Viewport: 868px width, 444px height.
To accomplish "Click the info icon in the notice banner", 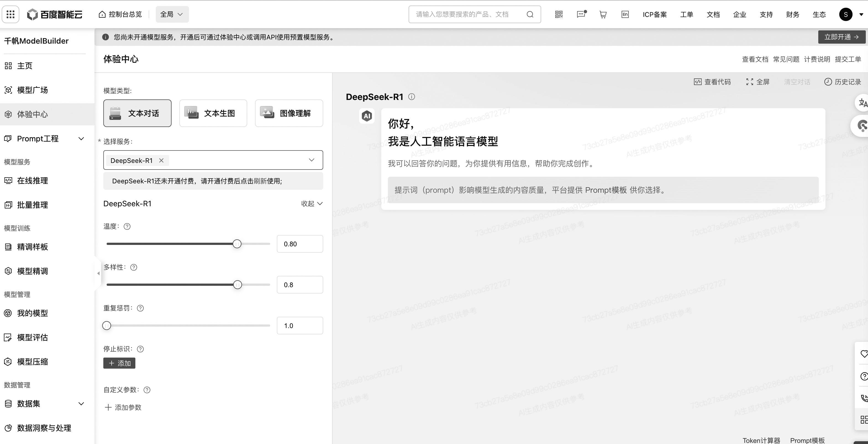I will pyautogui.click(x=106, y=37).
